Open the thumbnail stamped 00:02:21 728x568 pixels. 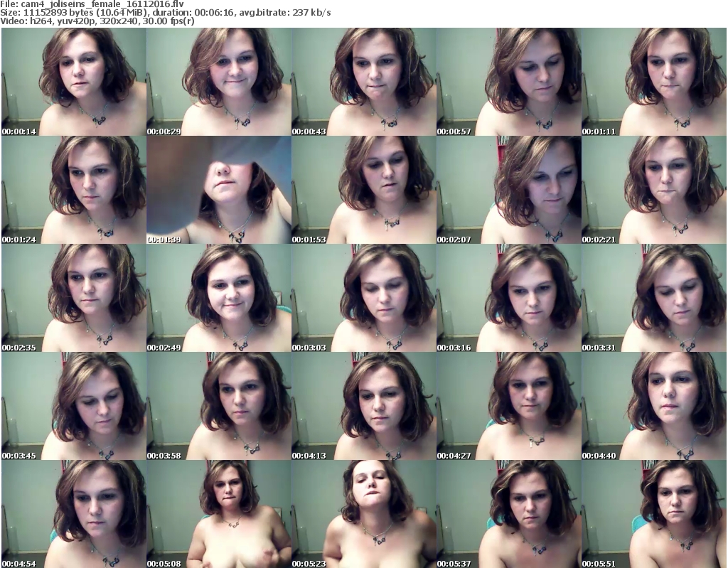tap(654, 190)
